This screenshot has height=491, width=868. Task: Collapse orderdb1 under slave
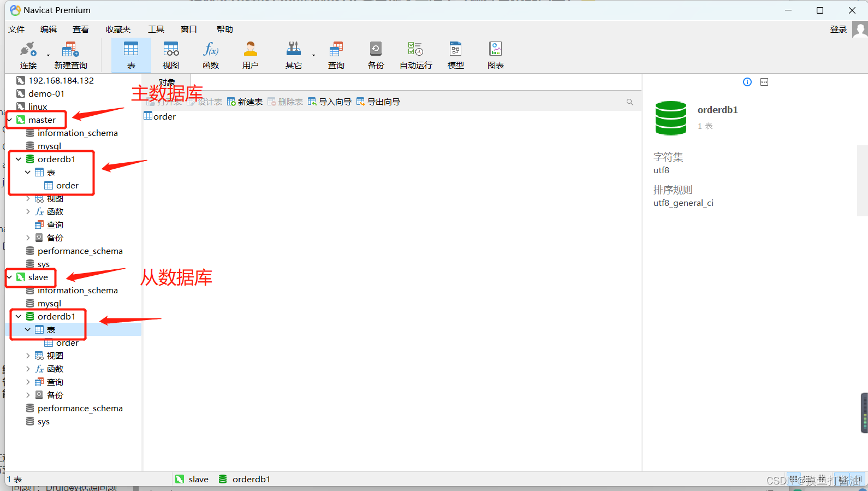coord(19,316)
